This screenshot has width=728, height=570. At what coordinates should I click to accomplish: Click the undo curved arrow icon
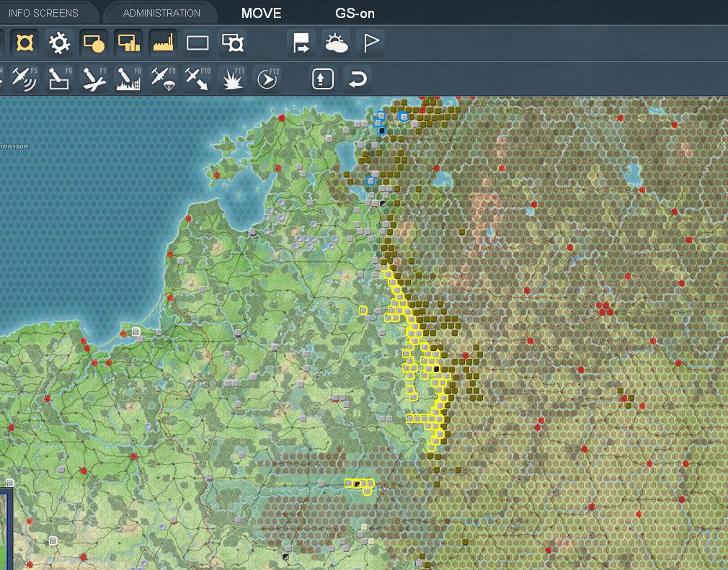tap(357, 79)
